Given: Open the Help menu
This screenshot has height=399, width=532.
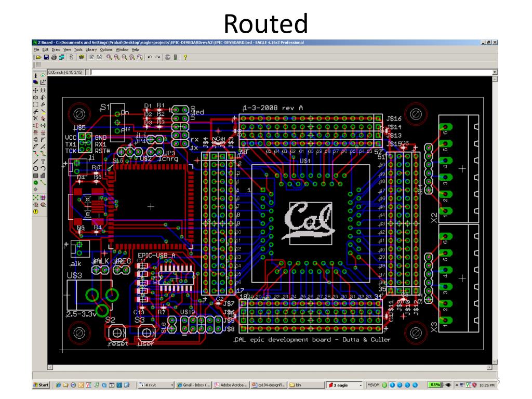Looking at the screenshot, I should 135,49.
